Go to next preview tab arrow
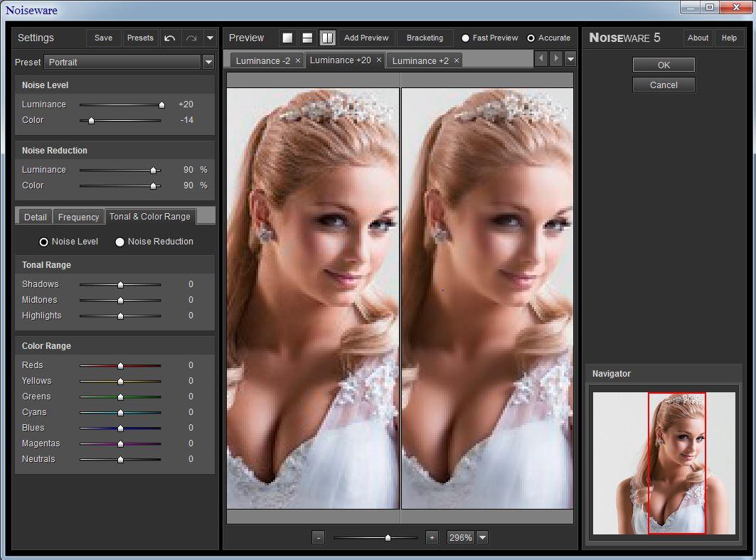 [x=556, y=59]
